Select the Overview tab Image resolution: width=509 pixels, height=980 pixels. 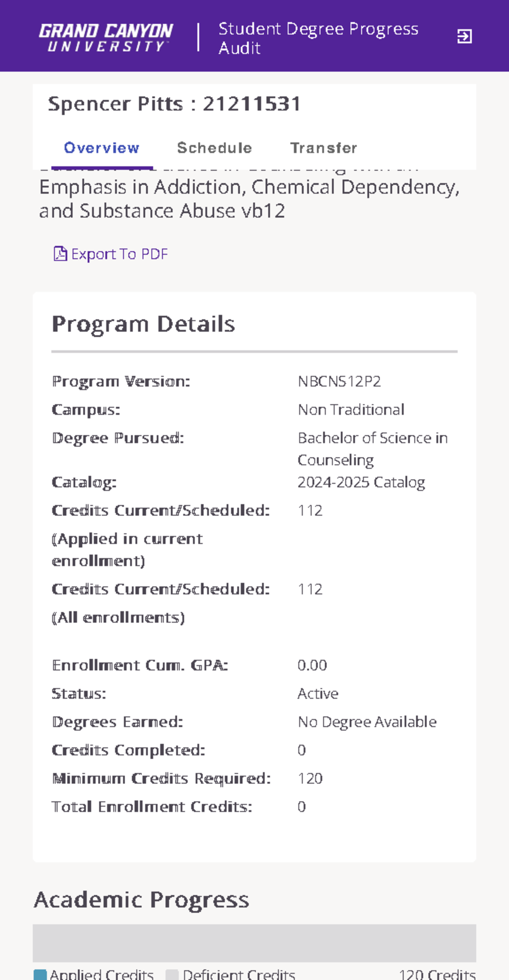[101, 148]
